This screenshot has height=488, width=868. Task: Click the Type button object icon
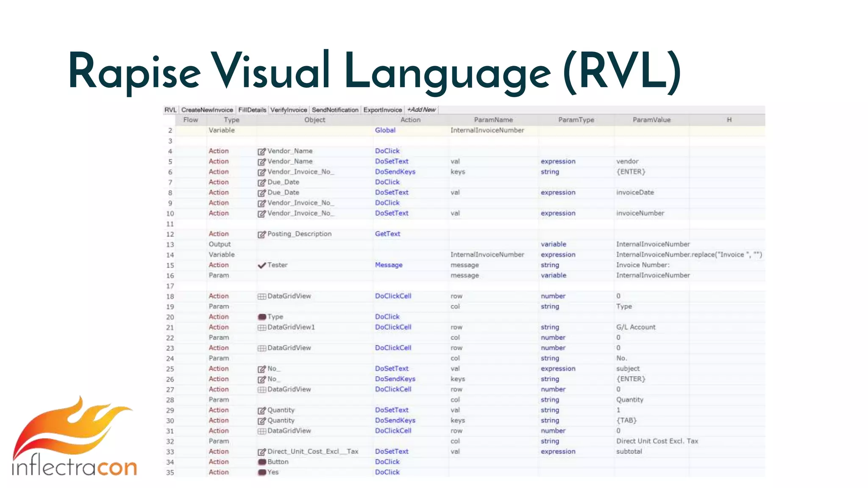tap(262, 317)
